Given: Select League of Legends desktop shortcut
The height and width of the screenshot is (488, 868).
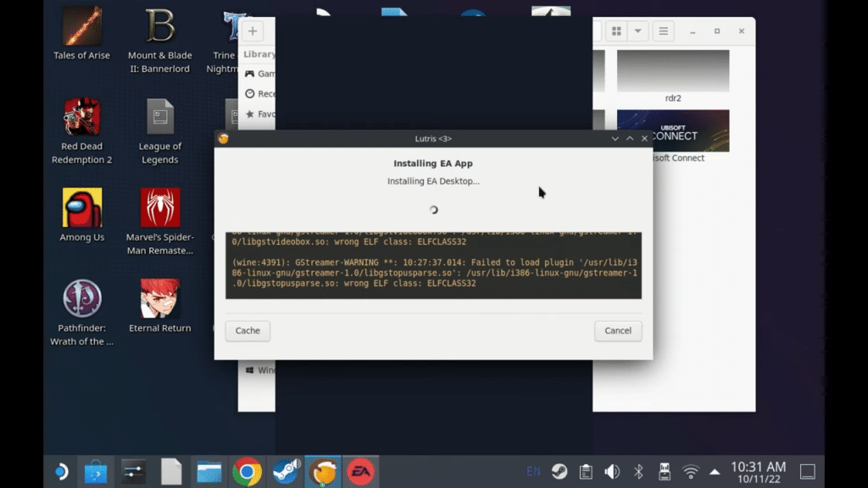Looking at the screenshot, I should (x=160, y=131).
